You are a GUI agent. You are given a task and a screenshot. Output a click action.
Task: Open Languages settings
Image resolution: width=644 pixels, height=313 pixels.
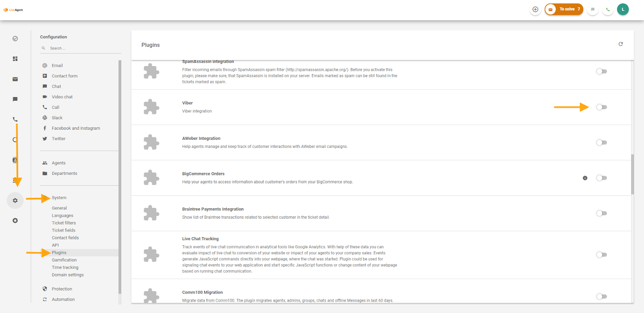(62, 216)
